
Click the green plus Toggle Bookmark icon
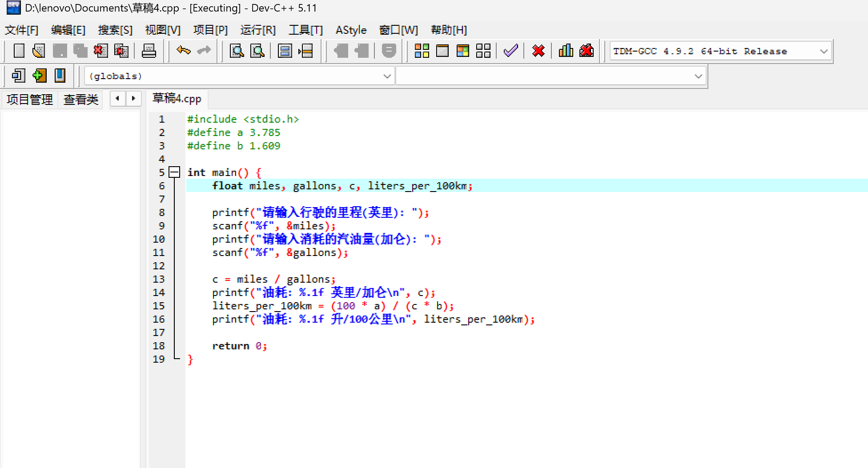point(39,76)
